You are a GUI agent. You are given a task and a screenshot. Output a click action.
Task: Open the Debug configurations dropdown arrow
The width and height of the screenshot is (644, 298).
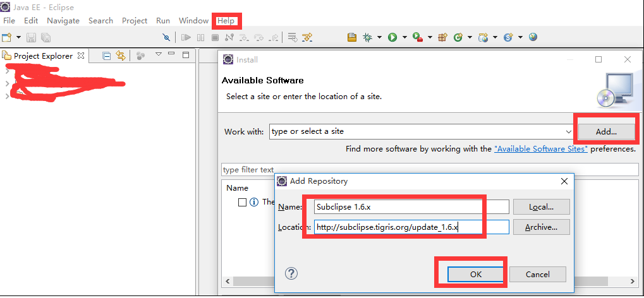click(379, 38)
